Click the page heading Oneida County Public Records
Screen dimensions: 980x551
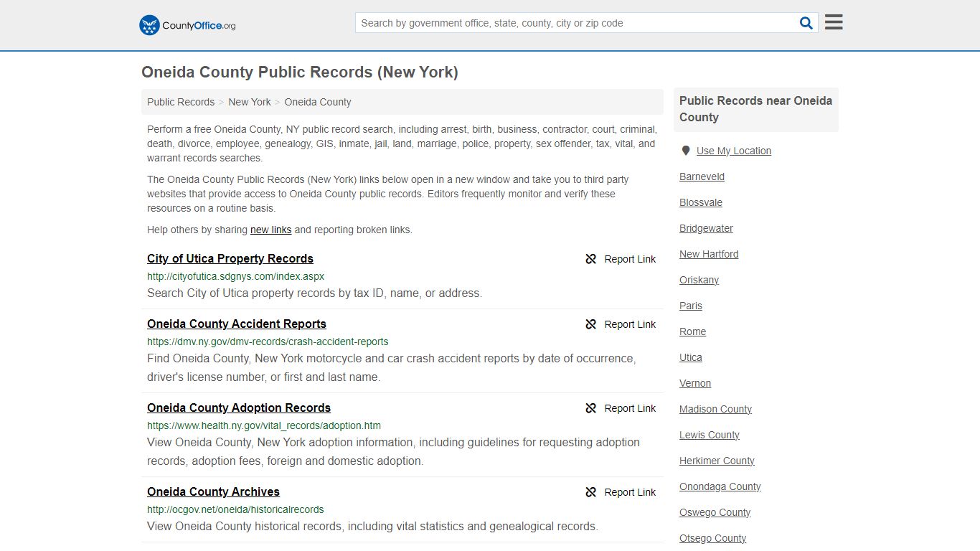pos(300,72)
